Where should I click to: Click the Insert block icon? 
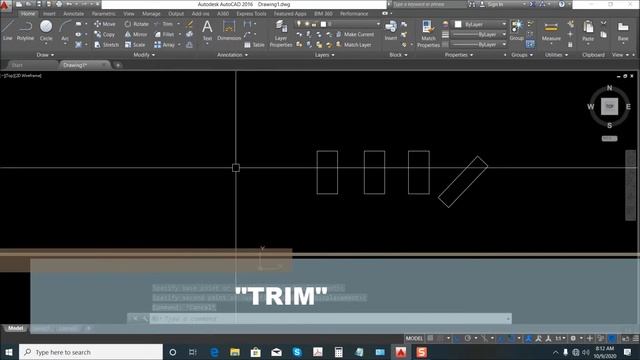point(391,30)
